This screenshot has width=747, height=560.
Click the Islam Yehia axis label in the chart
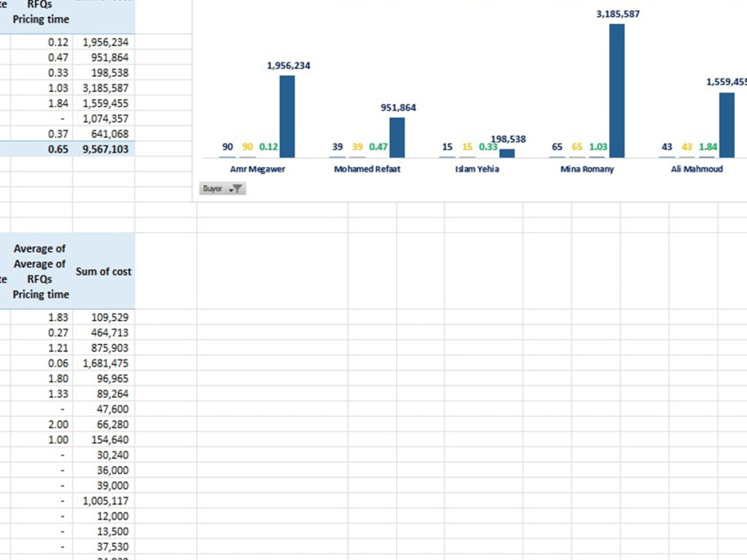pyautogui.click(x=477, y=169)
